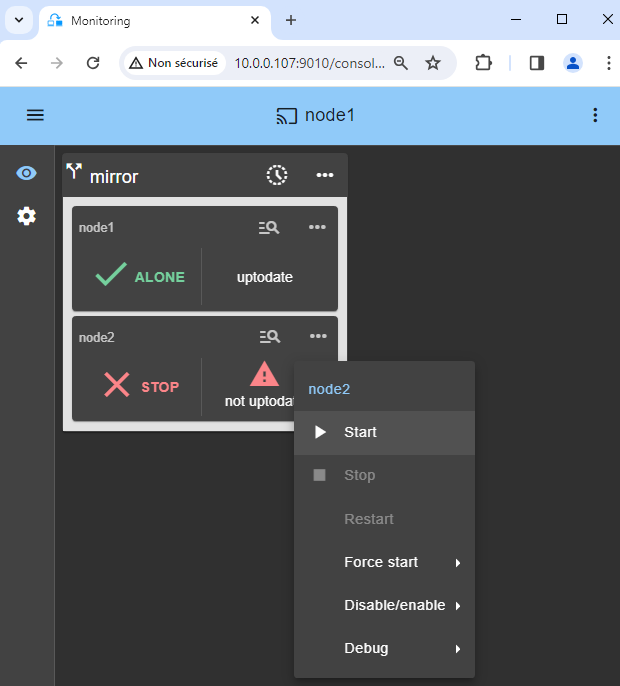Click the eye monitoring view icon
This screenshot has height=686, width=620.
click(27, 173)
